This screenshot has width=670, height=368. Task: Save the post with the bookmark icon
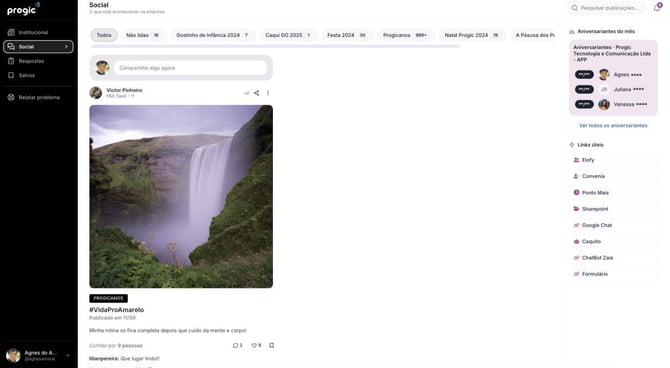(271, 345)
